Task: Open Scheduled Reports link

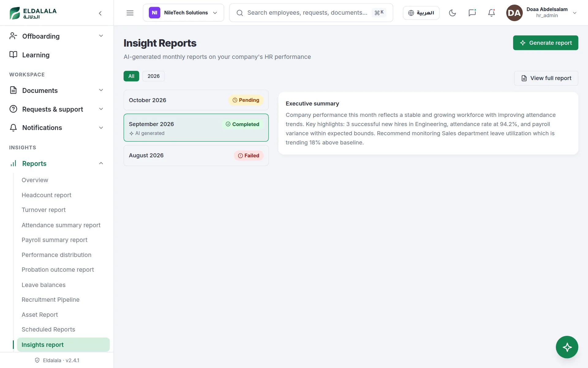Action: (x=48, y=329)
